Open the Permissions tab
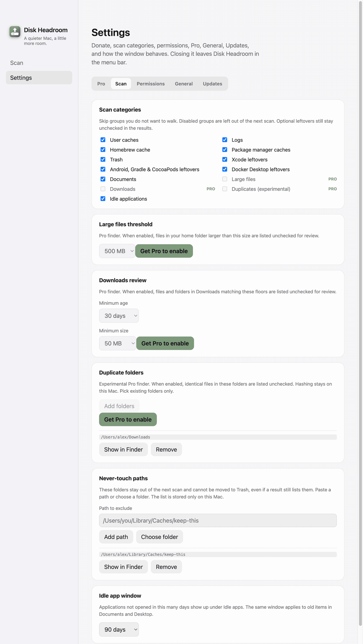 (x=151, y=84)
